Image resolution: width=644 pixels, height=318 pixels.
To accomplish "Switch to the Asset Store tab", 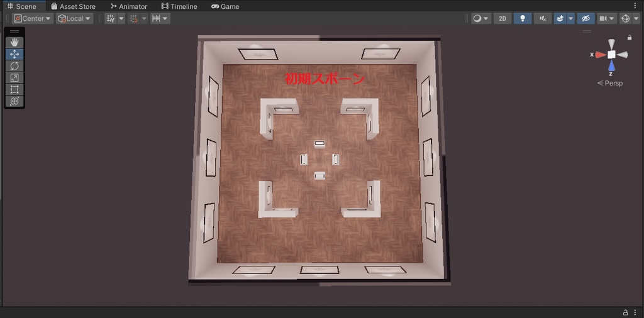I will point(73,6).
